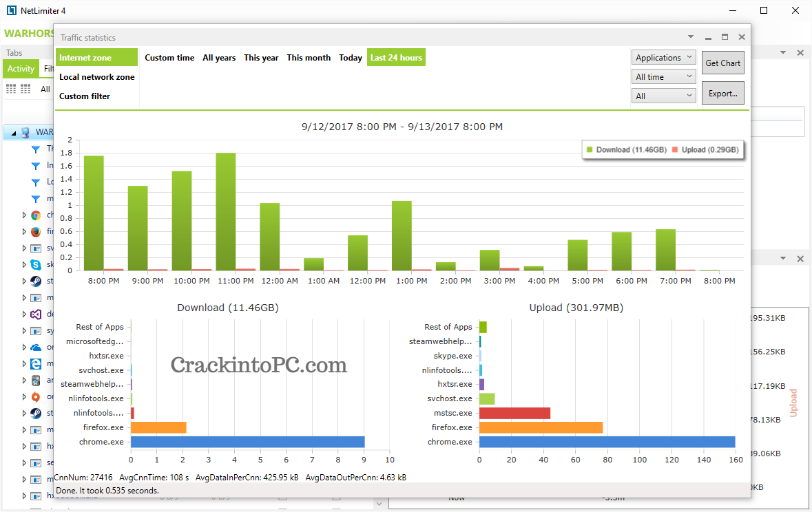
Task: Collapse the WARHORSE tree node
Action: point(14,133)
